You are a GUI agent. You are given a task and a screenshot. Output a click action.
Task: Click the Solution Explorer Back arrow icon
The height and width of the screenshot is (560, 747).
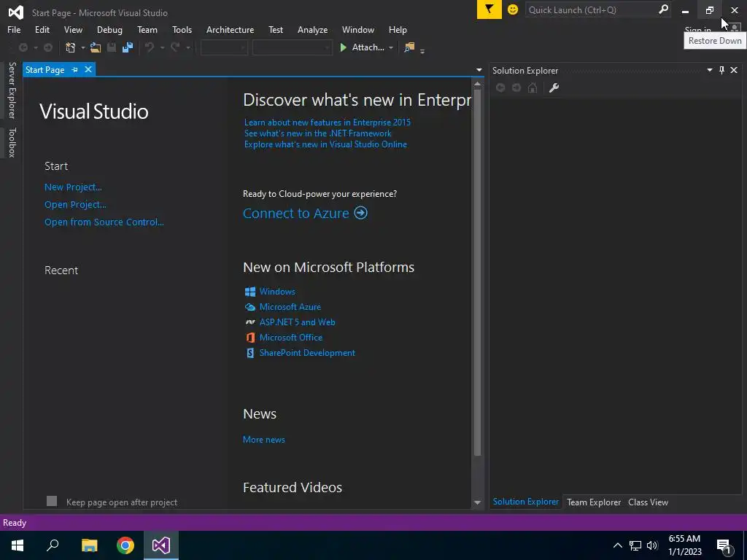500,87
